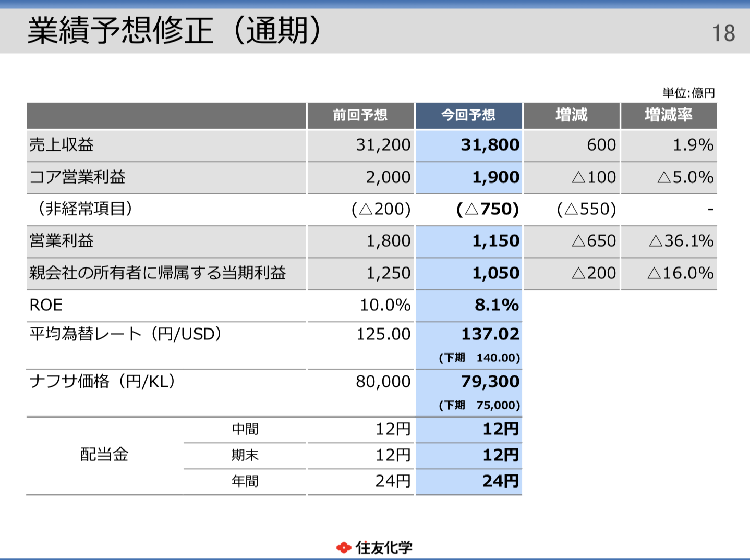Click the bold value 1,900
750x560 pixels.
click(x=496, y=177)
